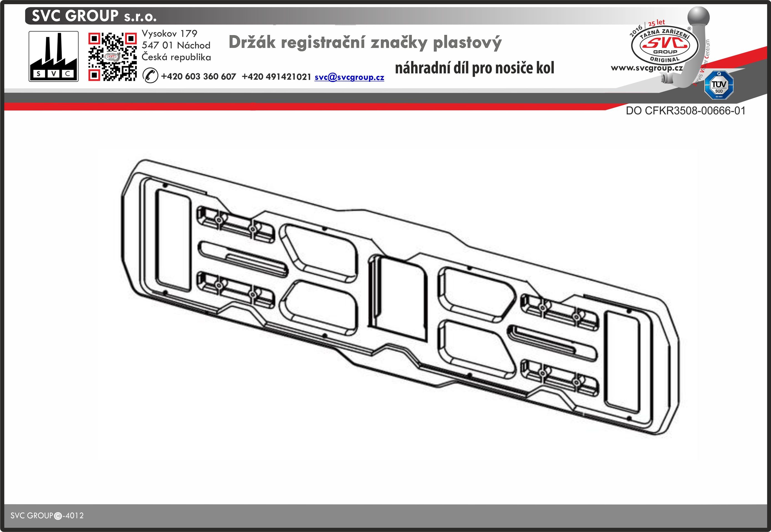
Task: Click the SVC factory logo icon
Action: 53,56
